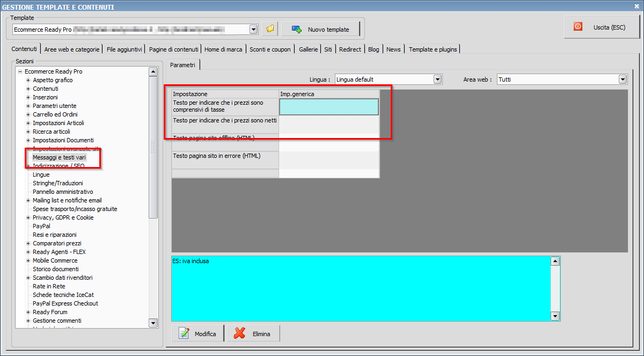
Task: Select Resi e riparazioni tree item
Action: [x=54, y=235]
